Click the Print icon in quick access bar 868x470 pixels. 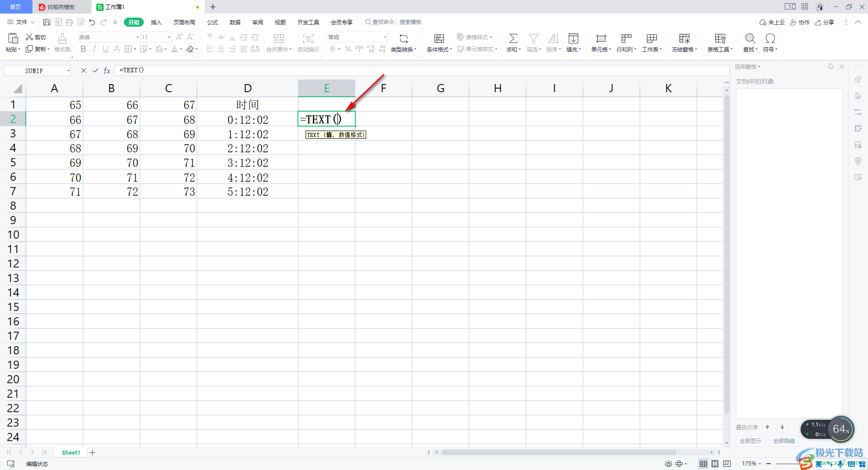tap(69, 22)
